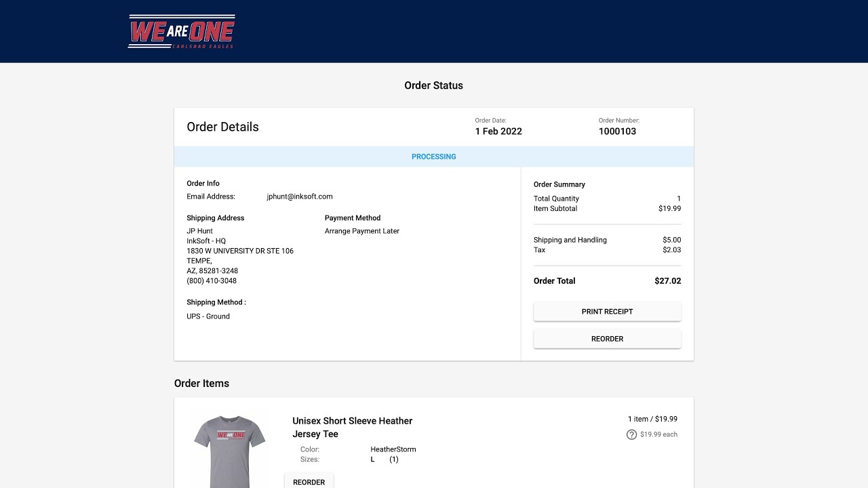This screenshot has height=488, width=868.
Task: Click the Print Receipt button
Action: [607, 312]
